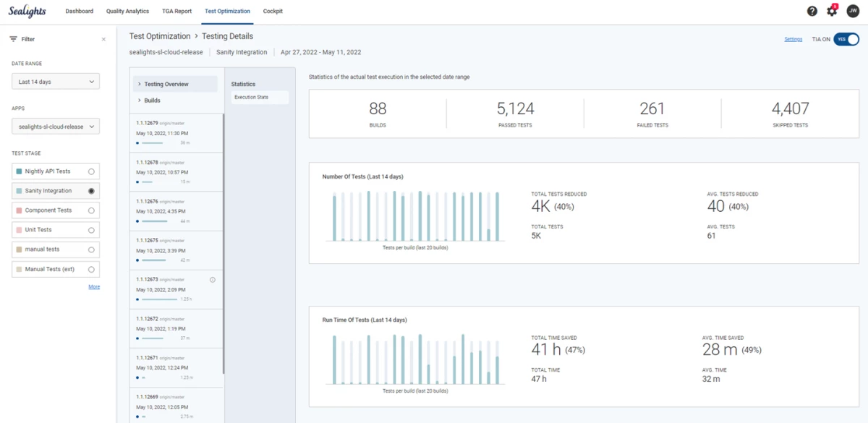Click Component Tests pink color square
868x423 pixels.
[x=19, y=210]
